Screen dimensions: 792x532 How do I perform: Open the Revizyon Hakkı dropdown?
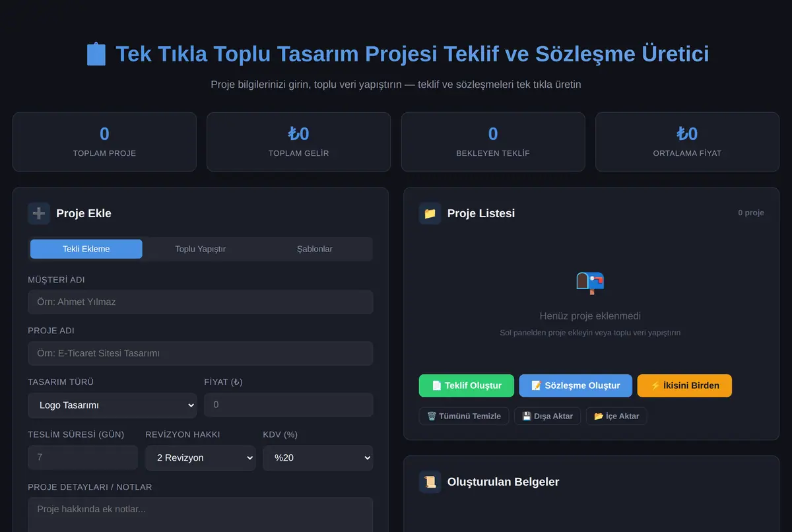[201, 457]
